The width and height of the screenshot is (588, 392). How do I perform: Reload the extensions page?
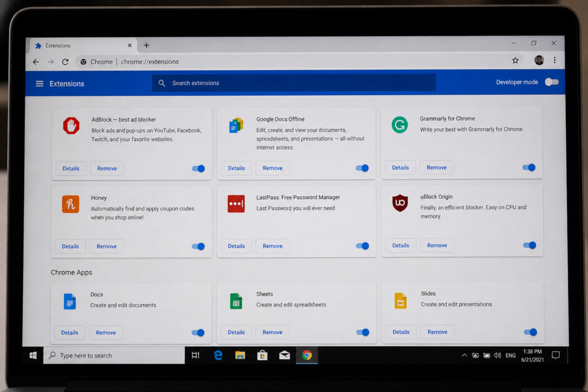click(x=65, y=62)
